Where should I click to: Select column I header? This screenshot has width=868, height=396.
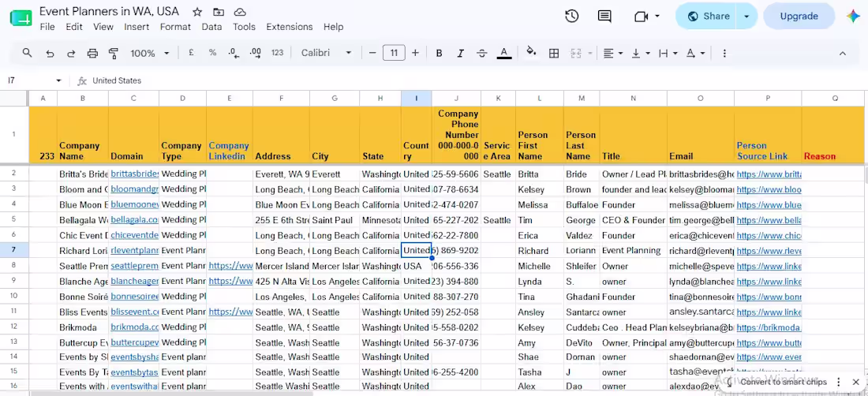(x=417, y=98)
